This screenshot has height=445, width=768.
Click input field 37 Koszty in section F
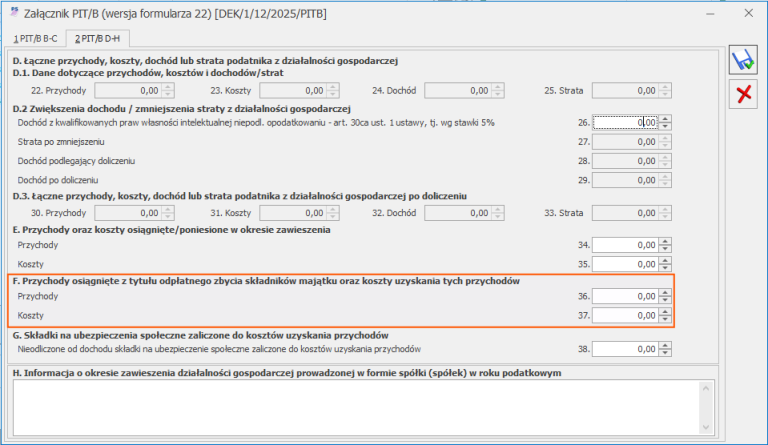pos(625,316)
